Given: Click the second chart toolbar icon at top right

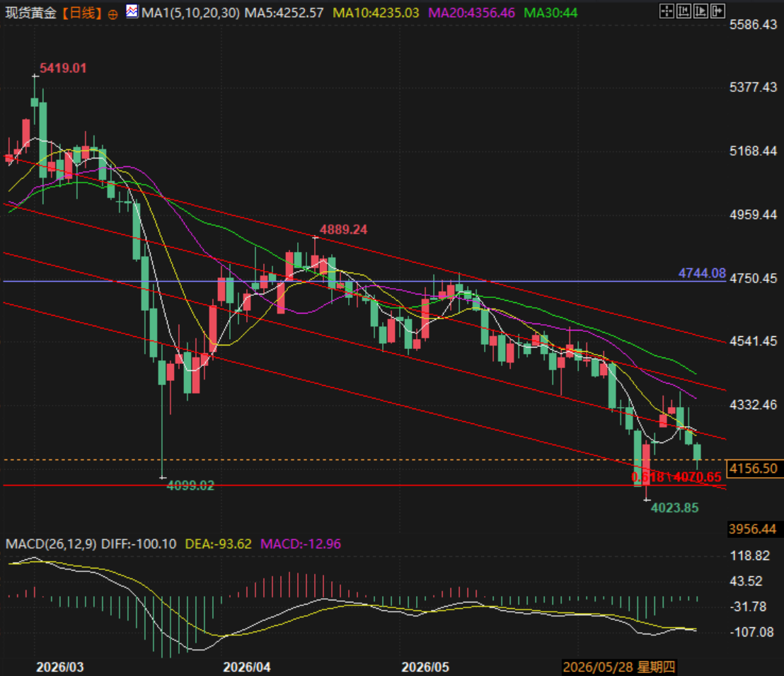Looking at the screenshot, I should coord(684,11).
